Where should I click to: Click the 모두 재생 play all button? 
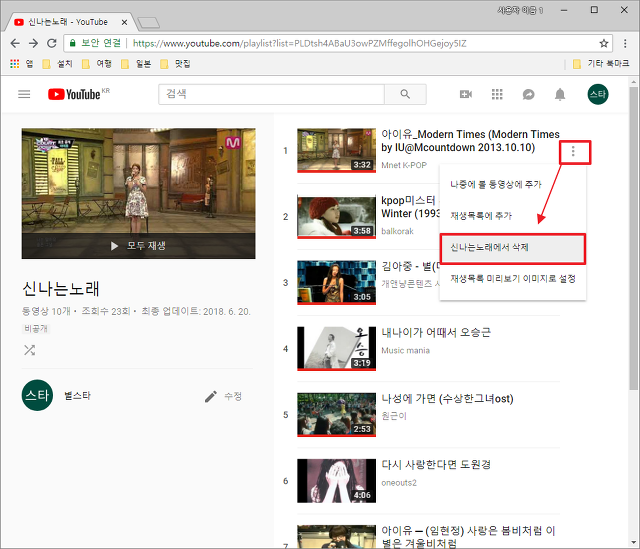138,246
